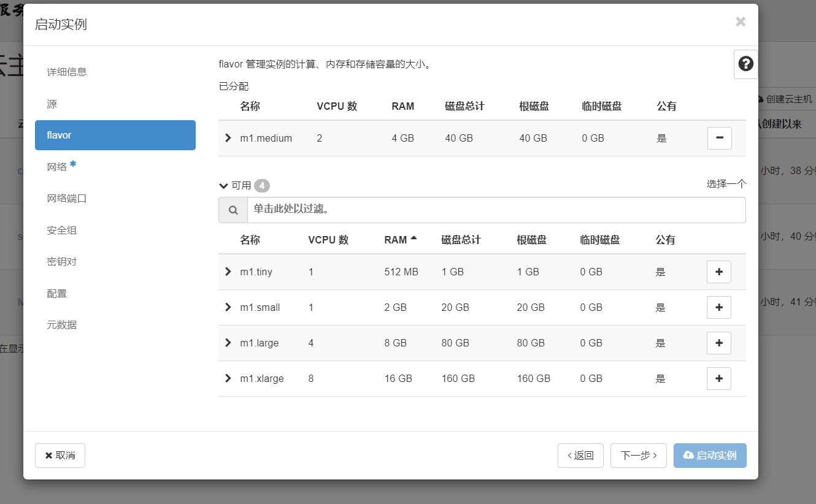
Task: Click the available count badge 4
Action: tap(262, 186)
